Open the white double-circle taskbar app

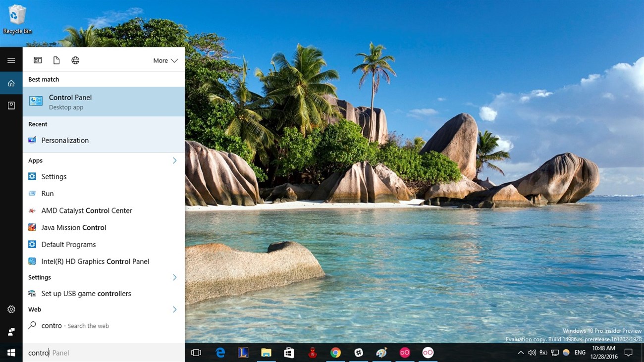(x=428, y=353)
